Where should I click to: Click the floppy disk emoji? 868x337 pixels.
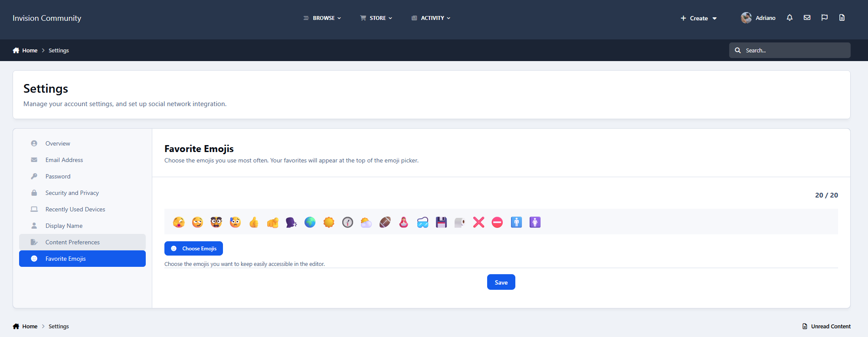(x=441, y=222)
